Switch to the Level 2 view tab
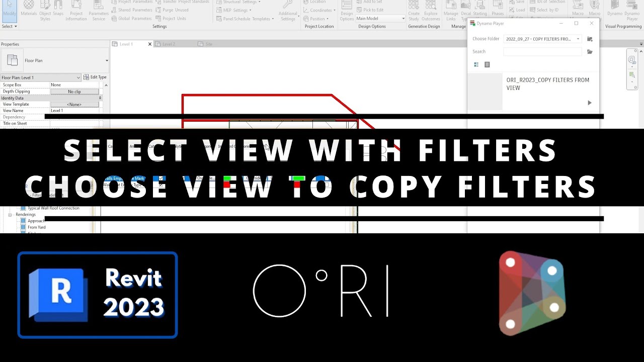644x362 pixels. [169, 44]
